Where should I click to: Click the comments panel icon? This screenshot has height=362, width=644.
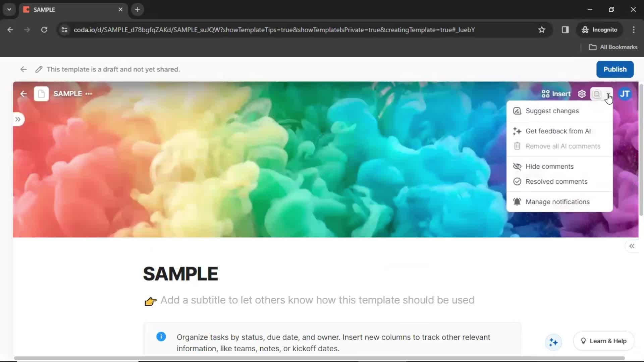(x=597, y=93)
